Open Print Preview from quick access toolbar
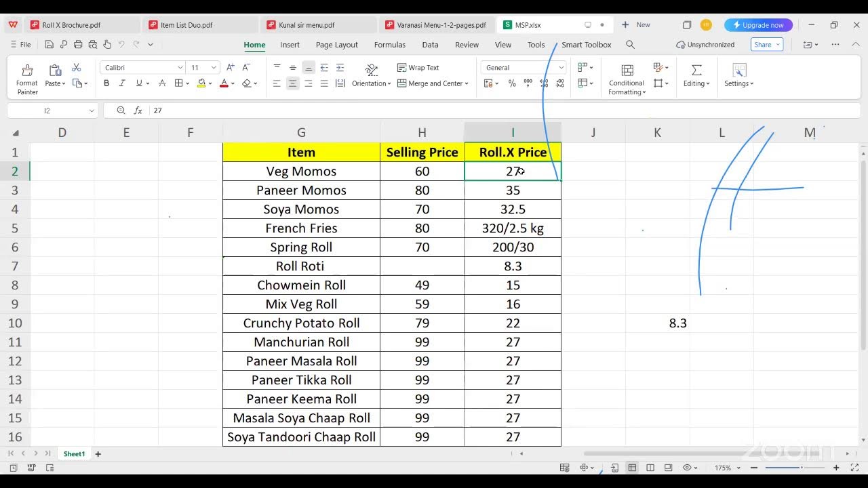Screen dimensions: 868x488 click(x=92, y=45)
